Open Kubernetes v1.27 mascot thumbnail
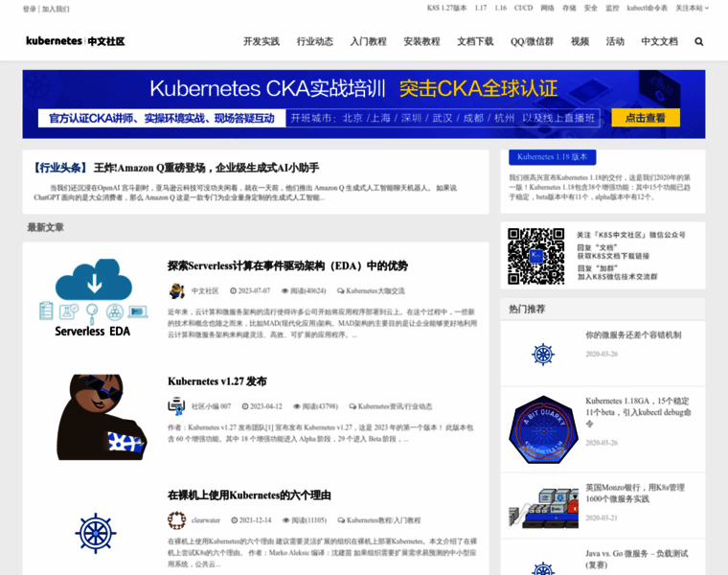The width and height of the screenshot is (728, 575). (x=102, y=417)
